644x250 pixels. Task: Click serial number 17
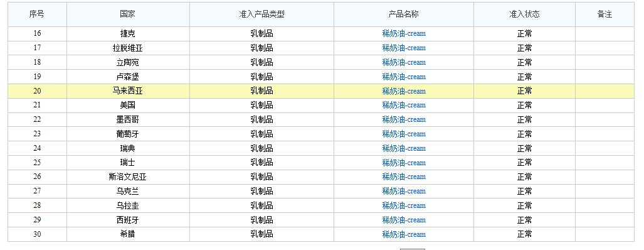pos(37,48)
